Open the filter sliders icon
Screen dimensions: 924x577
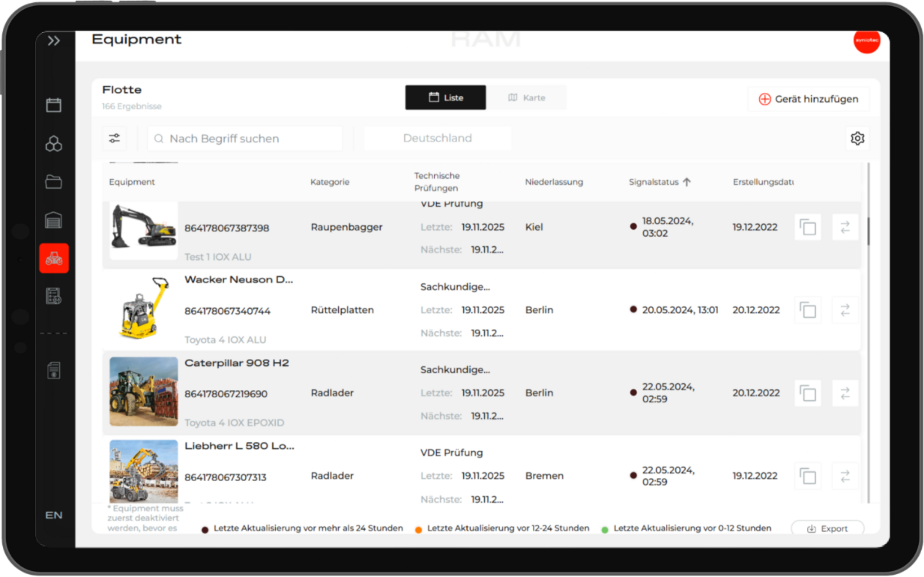click(114, 139)
